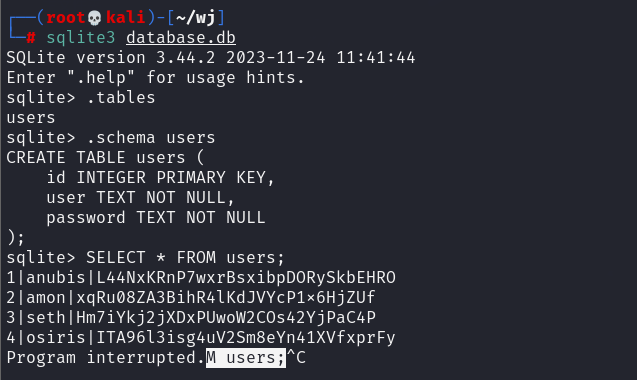Click the anubis password hash text

[246, 278]
